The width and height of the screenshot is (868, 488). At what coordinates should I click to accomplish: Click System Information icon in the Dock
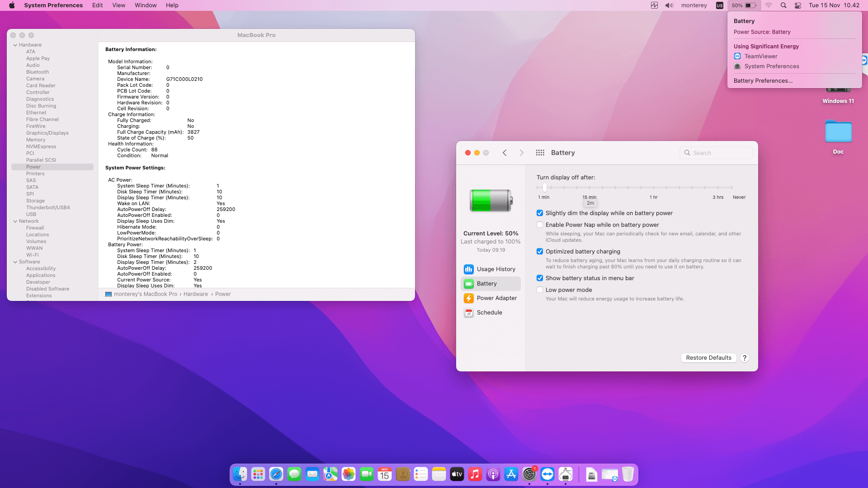tap(566, 474)
